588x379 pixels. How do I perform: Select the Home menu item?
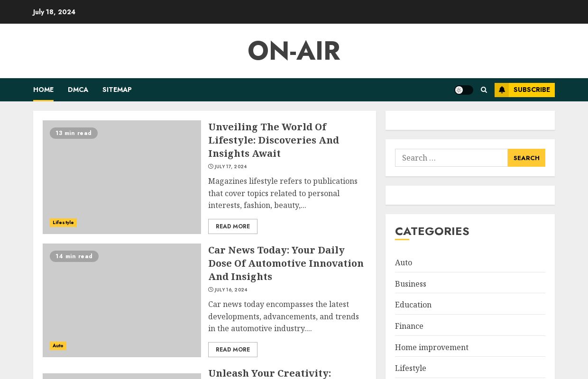click(43, 90)
